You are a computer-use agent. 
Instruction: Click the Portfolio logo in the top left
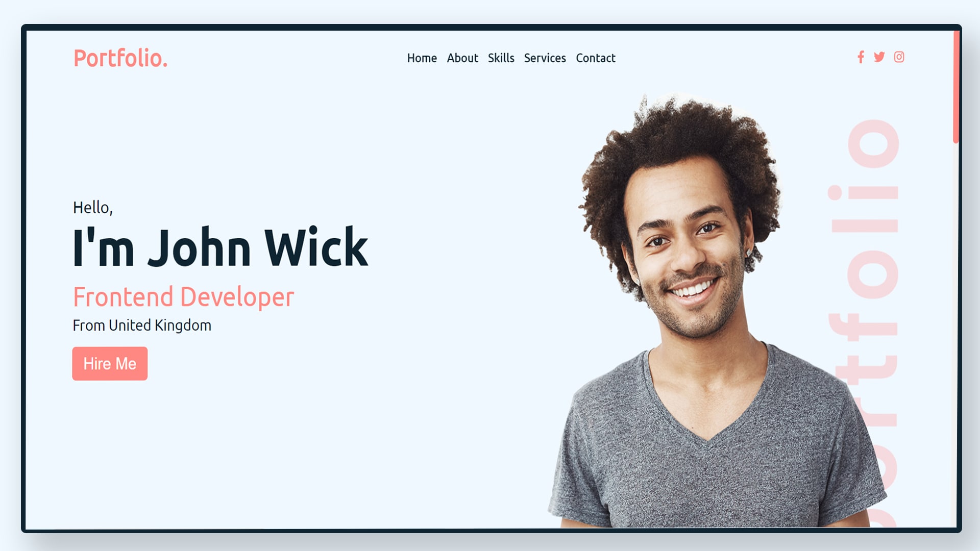coord(120,59)
